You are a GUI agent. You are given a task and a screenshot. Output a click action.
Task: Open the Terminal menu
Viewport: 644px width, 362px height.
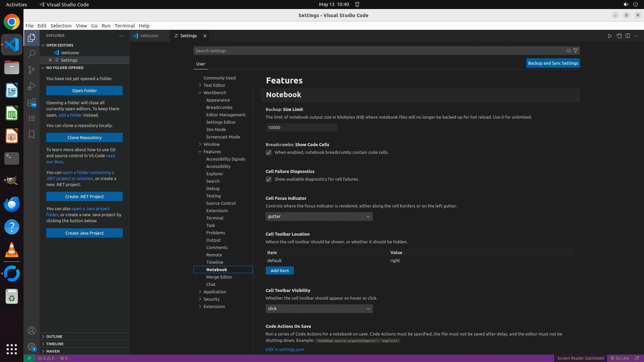coord(124,26)
